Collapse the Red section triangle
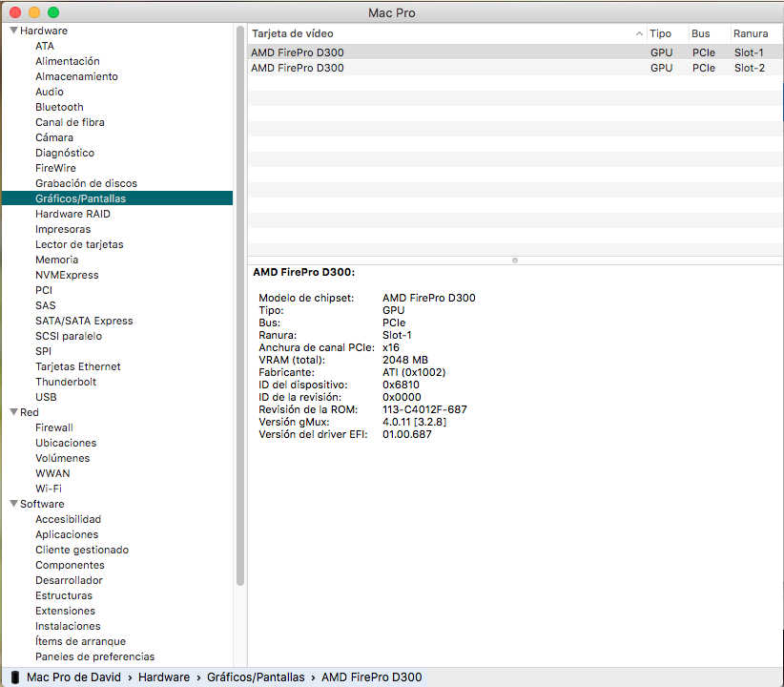The image size is (784, 687). (x=13, y=412)
